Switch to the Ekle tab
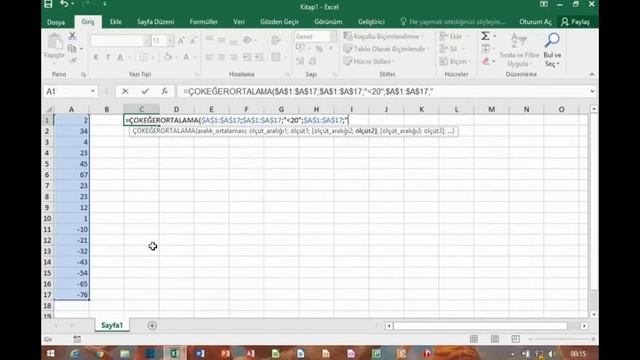The height and width of the screenshot is (360, 640). (116, 22)
